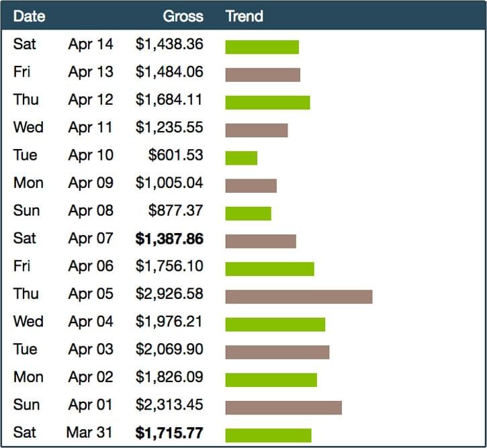Image resolution: width=487 pixels, height=448 pixels.
Task: Select the Sat Apr 07 row day label
Action: point(25,238)
